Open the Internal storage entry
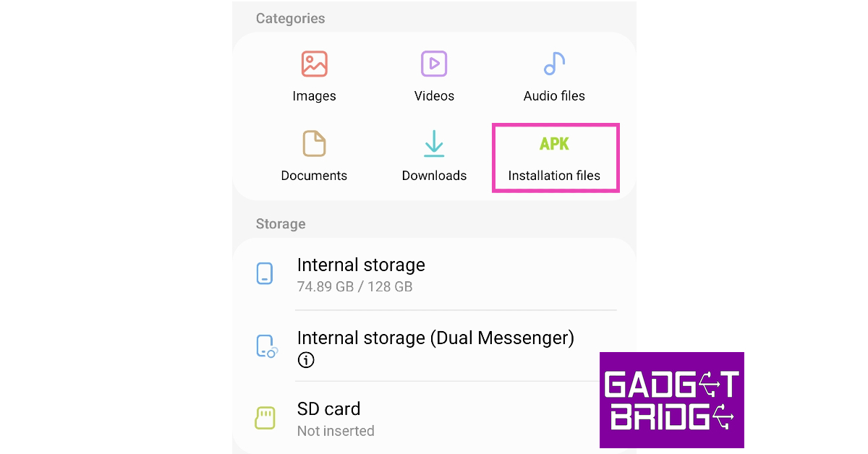Viewport: 868px width, 454px height. coord(434,275)
